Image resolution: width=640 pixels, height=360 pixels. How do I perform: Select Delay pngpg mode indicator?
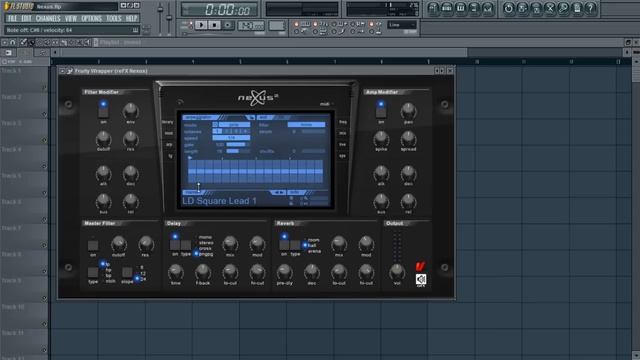point(196,254)
